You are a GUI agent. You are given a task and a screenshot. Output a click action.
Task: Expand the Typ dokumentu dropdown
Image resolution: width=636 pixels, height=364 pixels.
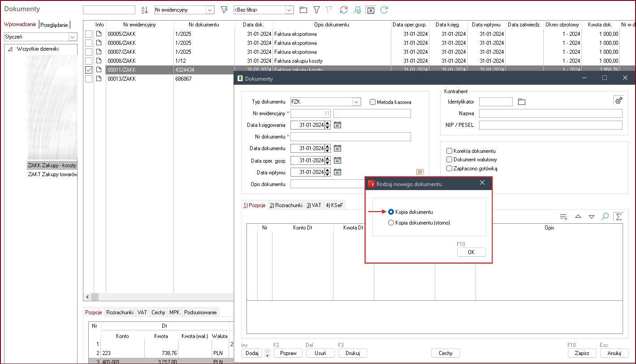[356, 102]
